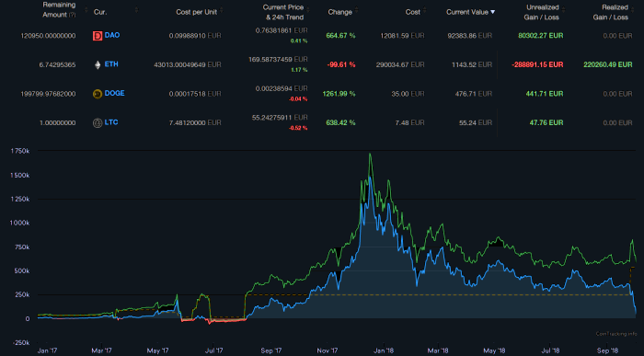Select DOGE current value 476.71 EUR
Image resolution: width=644 pixels, height=356 pixels.
pos(474,94)
